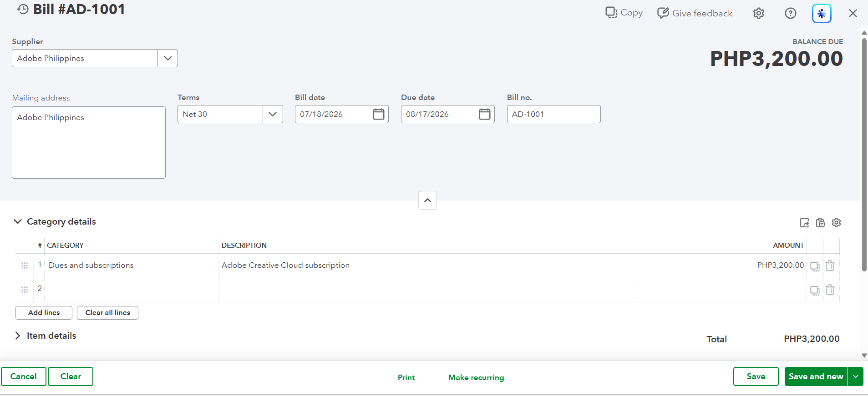Click the scrollbar up arrow

coord(864,33)
